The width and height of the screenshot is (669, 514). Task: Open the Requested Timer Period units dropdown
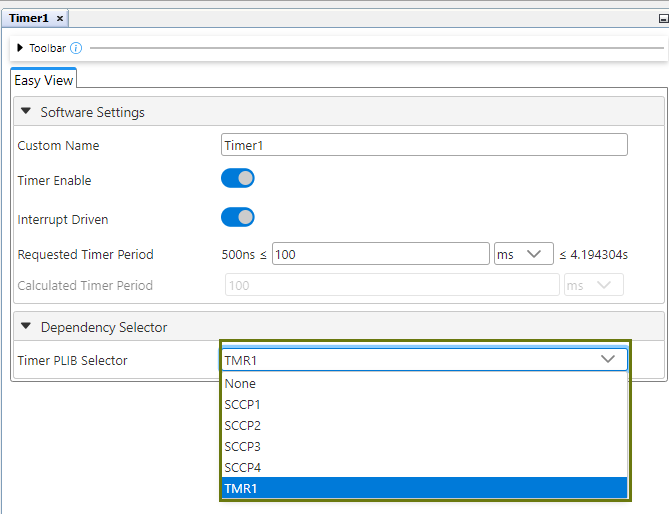pos(524,254)
